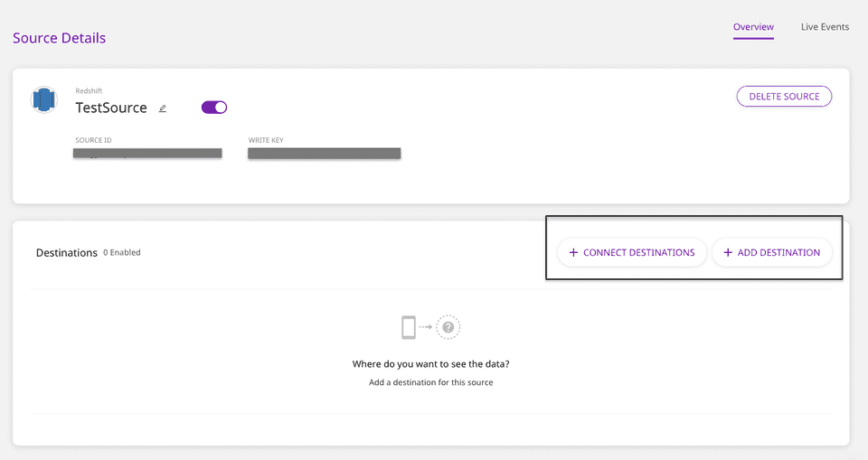Image resolution: width=868 pixels, height=460 pixels.
Task: Click the plus icon beside Add Destination
Action: [728, 253]
